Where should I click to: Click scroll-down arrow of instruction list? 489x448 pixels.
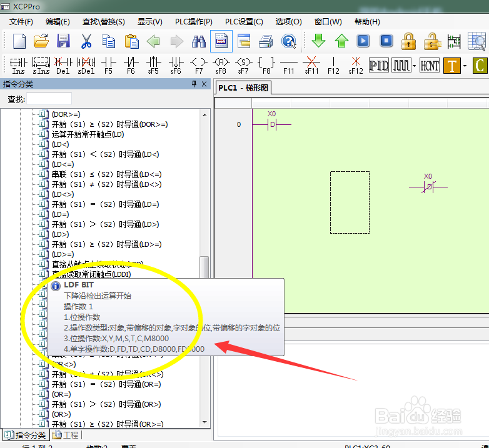click(204, 422)
